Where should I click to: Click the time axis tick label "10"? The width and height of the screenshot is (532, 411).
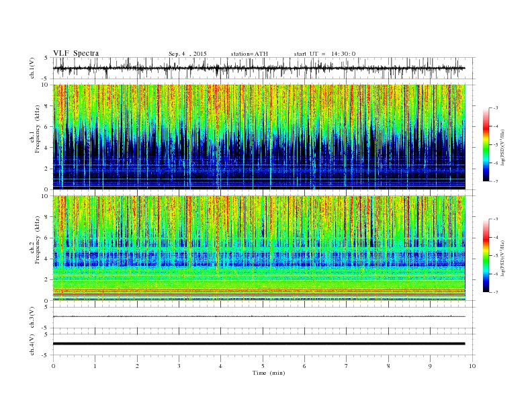(472, 366)
